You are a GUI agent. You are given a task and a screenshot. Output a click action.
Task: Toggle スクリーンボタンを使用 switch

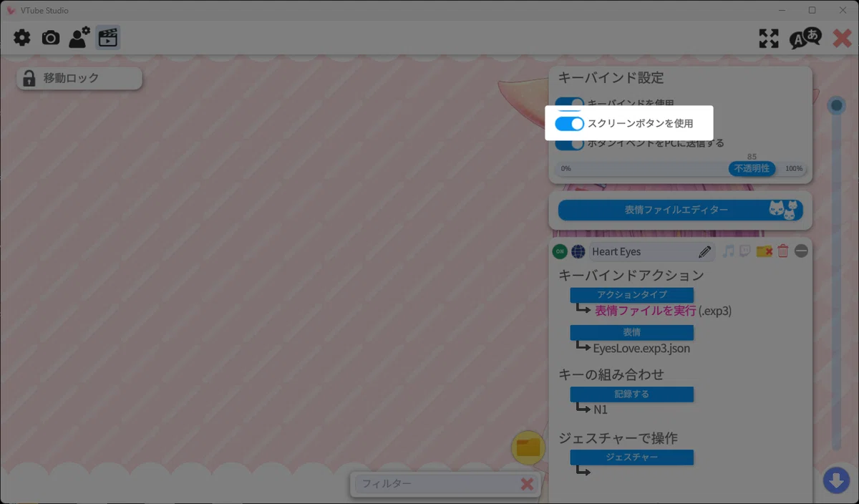click(570, 124)
